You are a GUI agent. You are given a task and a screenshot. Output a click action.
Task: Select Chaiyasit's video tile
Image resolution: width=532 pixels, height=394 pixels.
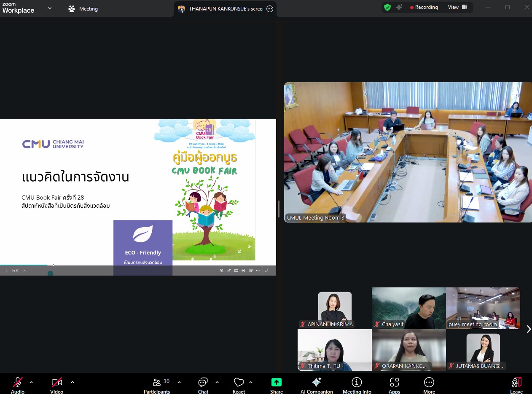pyautogui.click(x=409, y=308)
